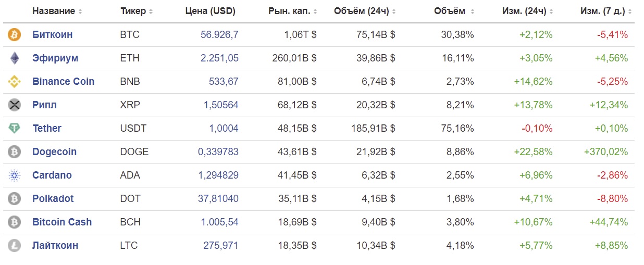Viewport: 644px width, 265px height.
Task: Click Dogecoin price 0,339783
Action: tap(218, 152)
